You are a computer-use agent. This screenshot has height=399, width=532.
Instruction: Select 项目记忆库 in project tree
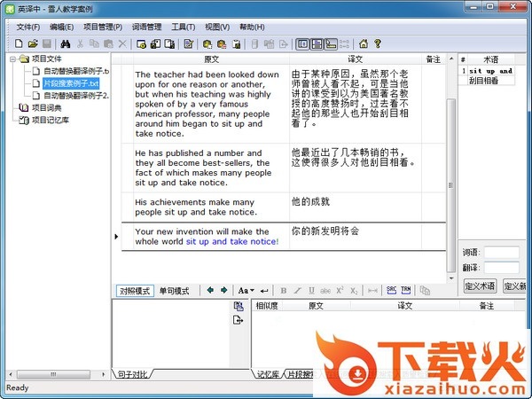click(51, 120)
